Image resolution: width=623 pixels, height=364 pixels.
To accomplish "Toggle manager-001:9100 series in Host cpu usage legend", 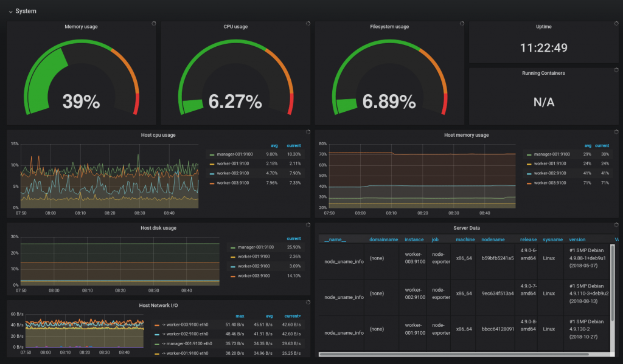I will tap(234, 154).
